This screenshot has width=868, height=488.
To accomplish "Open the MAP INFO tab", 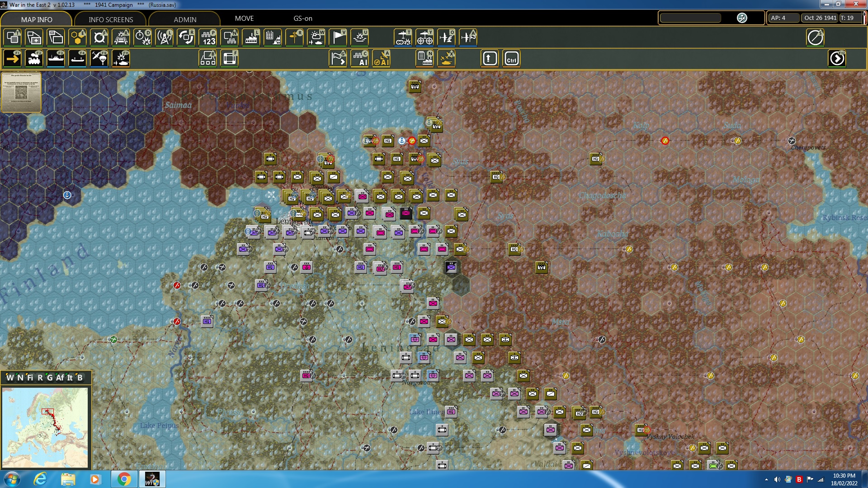I will tap(36, 19).
